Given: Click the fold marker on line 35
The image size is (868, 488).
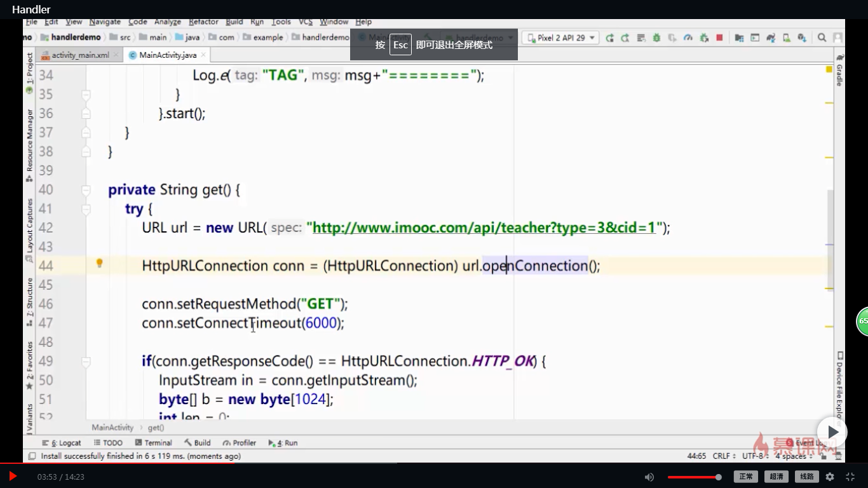Looking at the screenshot, I should click(86, 95).
